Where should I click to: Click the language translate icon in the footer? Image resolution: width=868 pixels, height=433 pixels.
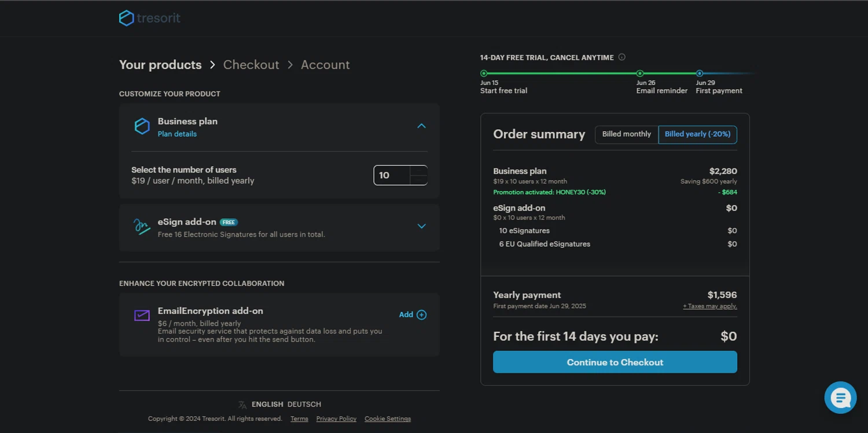(x=242, y=405)
